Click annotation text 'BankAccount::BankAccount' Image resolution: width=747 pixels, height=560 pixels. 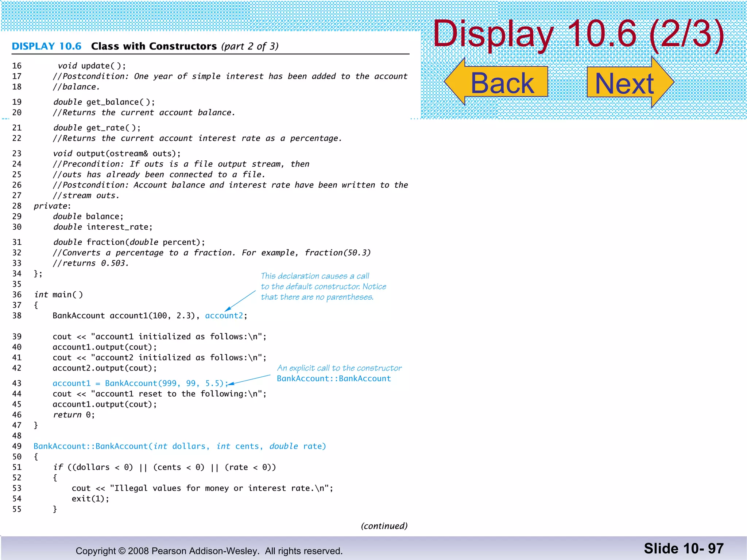pyautogui.click(x=334, y=379)
